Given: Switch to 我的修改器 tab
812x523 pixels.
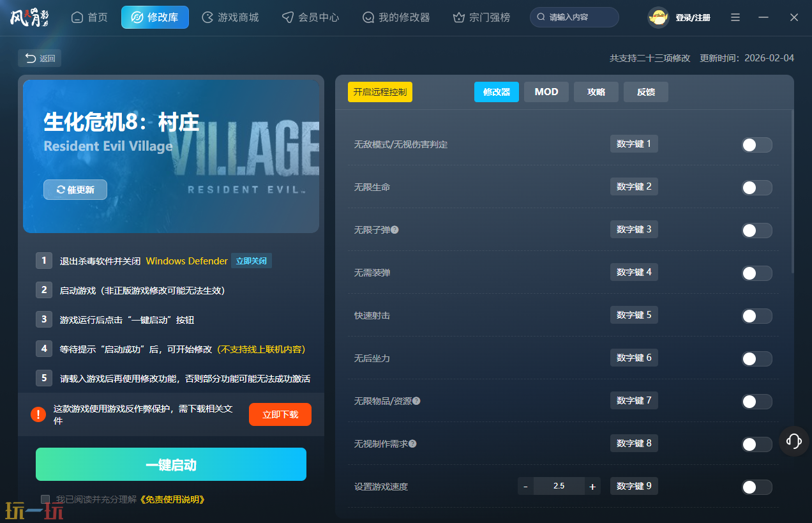Looking at the screenshot, I should point(396,17).
